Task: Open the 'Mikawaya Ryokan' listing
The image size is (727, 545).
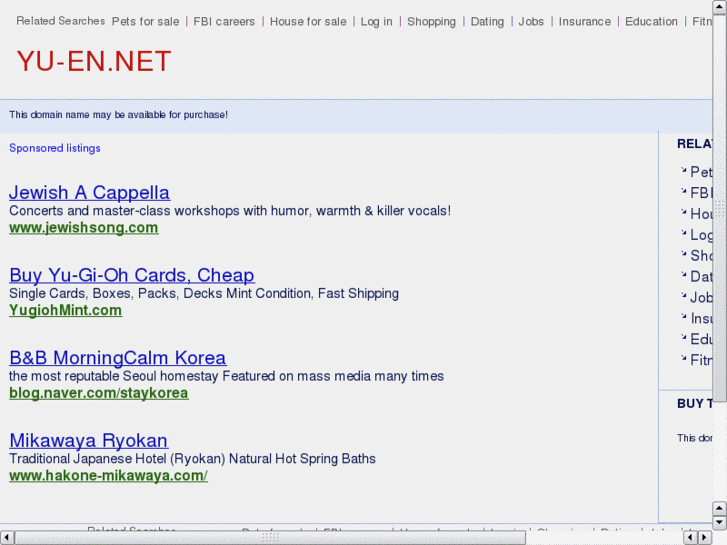Action: click(x=89, y=440)
